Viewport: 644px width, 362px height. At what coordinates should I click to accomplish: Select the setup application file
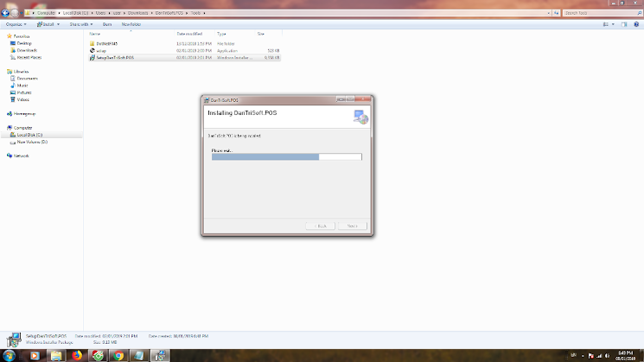pyautogui.click(x=184, y=50)
